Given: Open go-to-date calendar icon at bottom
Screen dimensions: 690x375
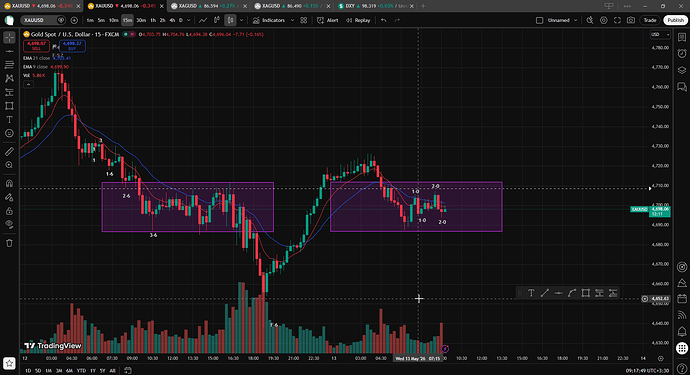Looking at the screenshot, I should coord(128,371).
